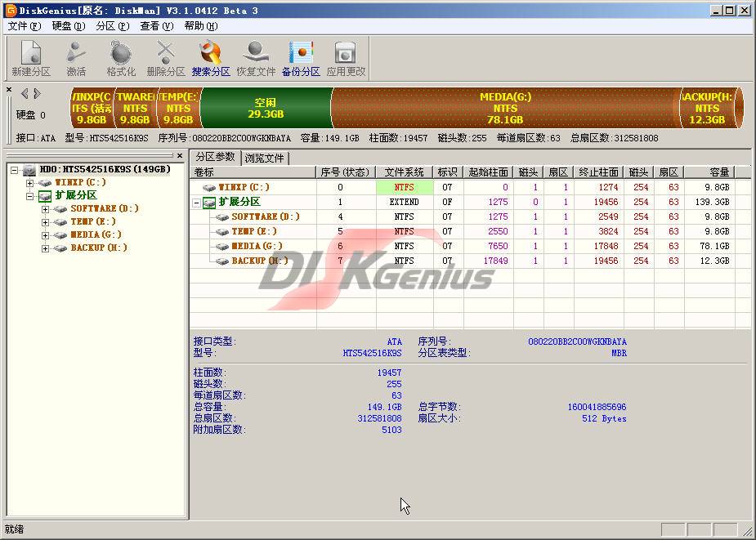Viewport: 756px width, 540px height.
Task: Select SOFTWARE block in the disk map
Action: point(135,108)
